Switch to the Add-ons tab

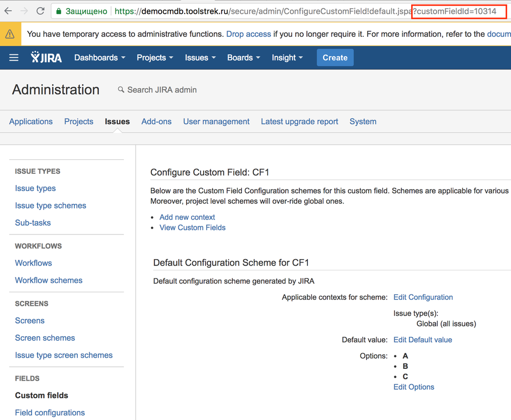[x=157, y=122]
